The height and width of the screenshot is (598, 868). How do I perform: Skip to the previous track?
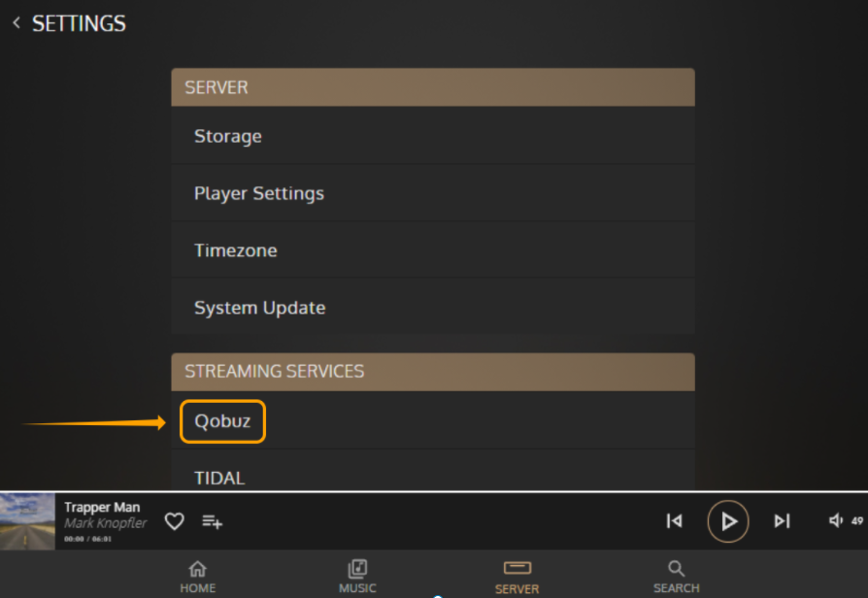point(674,521)
